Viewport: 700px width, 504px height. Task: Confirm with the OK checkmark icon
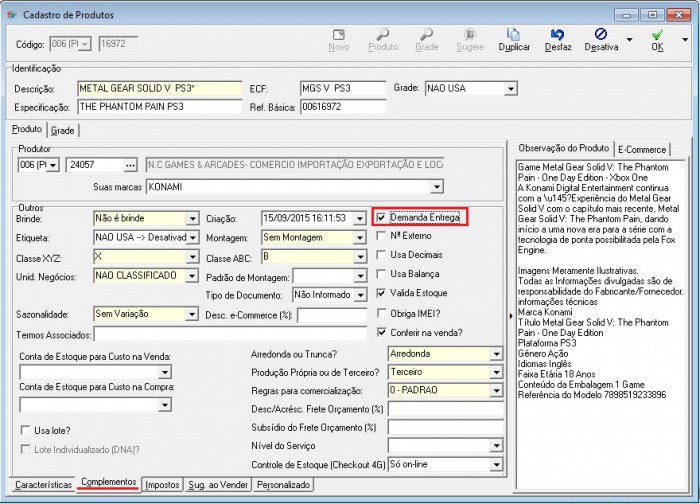[x=657, y=39]
